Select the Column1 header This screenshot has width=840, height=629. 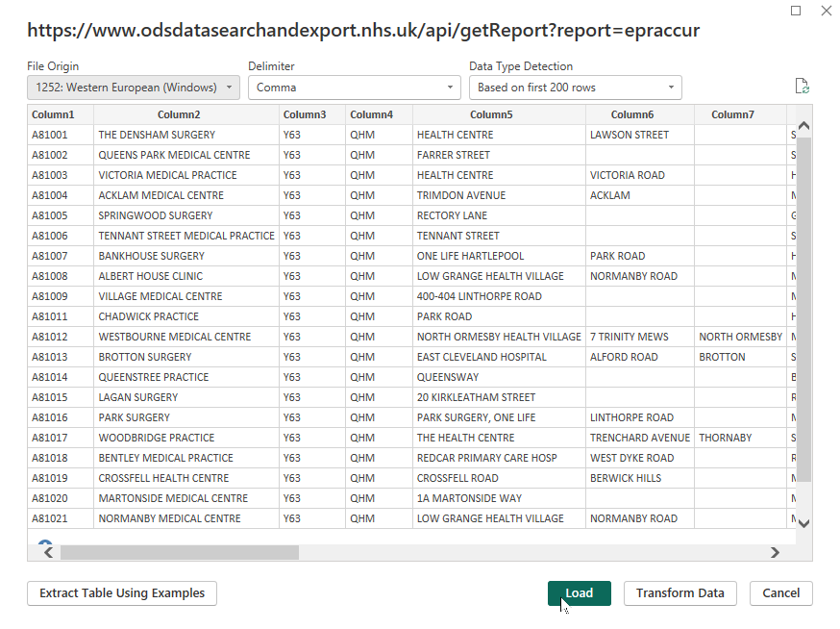tap(54, 113)
